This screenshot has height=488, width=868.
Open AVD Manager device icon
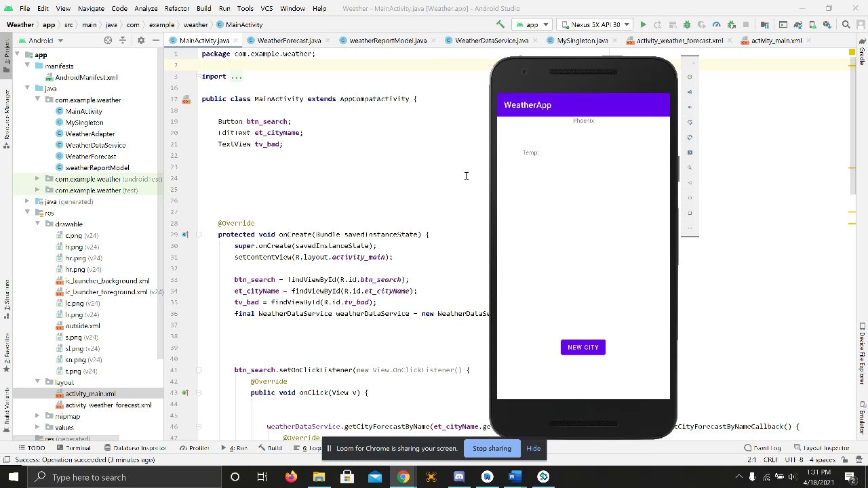(x=812, y=24)
